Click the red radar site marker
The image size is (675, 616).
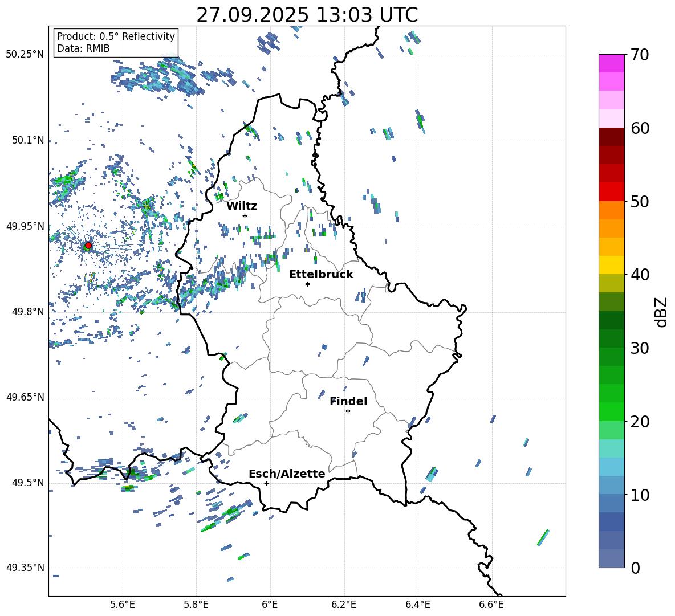(x=88, y=246)
